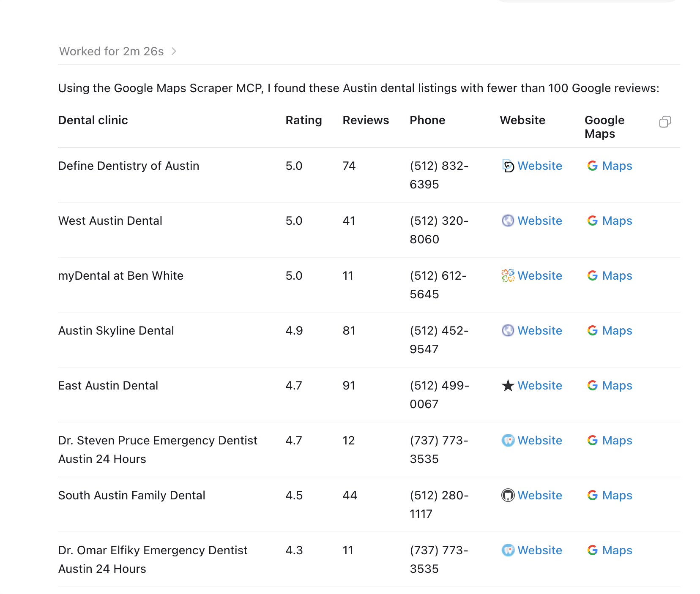The image size is (700, 594).
Task: Select East Austin Dental clinic name
Action: point(108,386)
